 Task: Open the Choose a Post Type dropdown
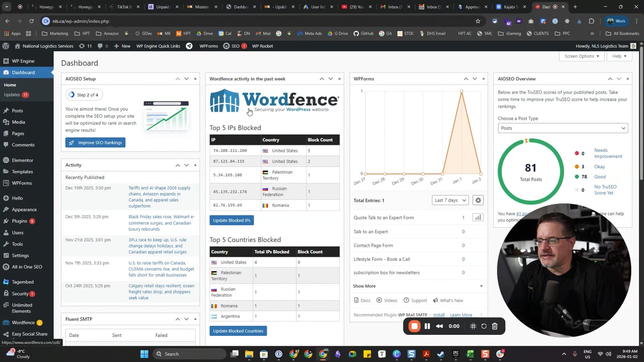(x=562, y=128)
